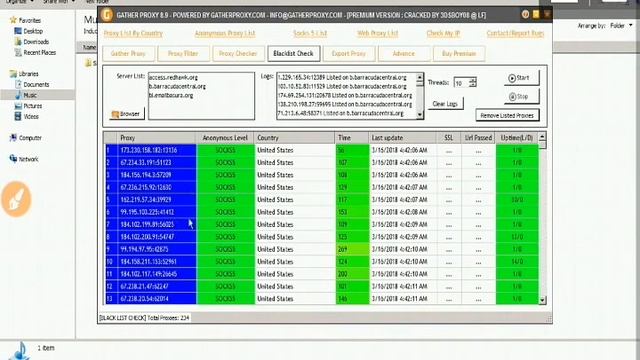The height and width of the screenshot is (360, 640).
Task: Sort by Url Passed column header
Action: point(478,138)
